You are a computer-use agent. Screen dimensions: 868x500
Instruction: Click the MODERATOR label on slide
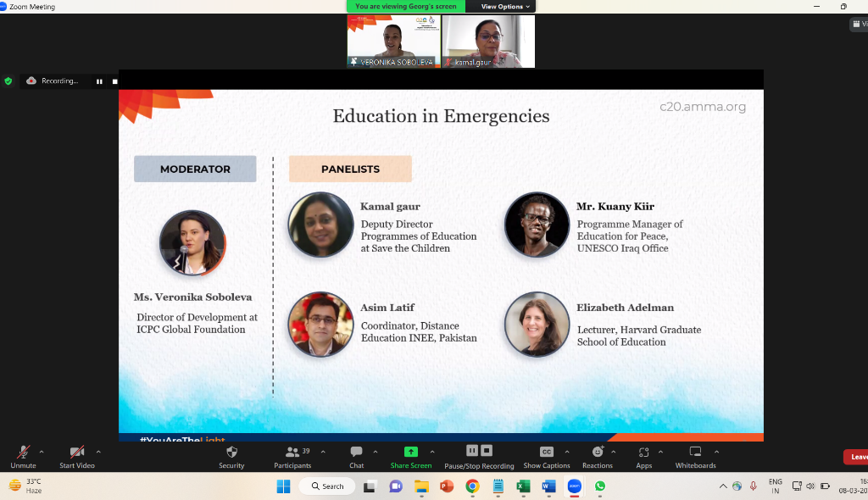(x=195, y=169)
